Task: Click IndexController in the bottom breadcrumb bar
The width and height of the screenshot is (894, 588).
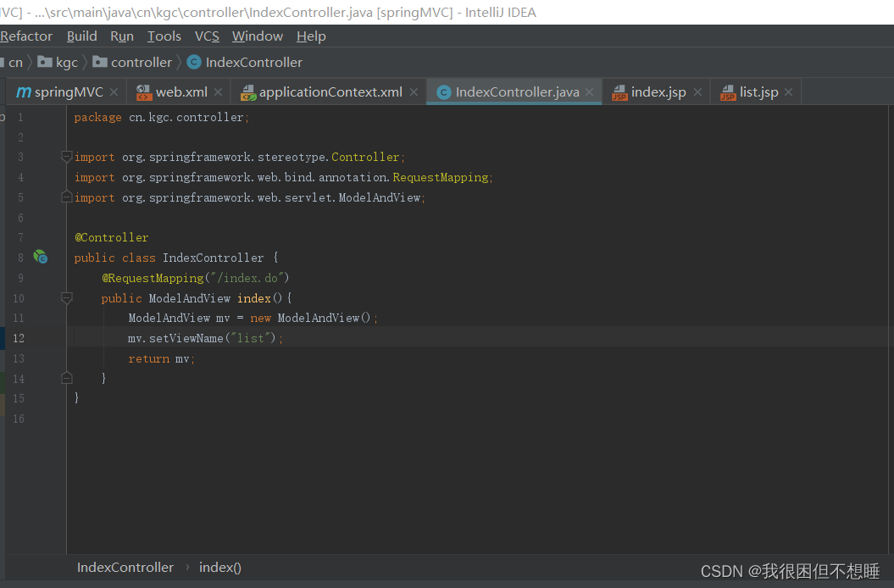Action: point(125,567)
